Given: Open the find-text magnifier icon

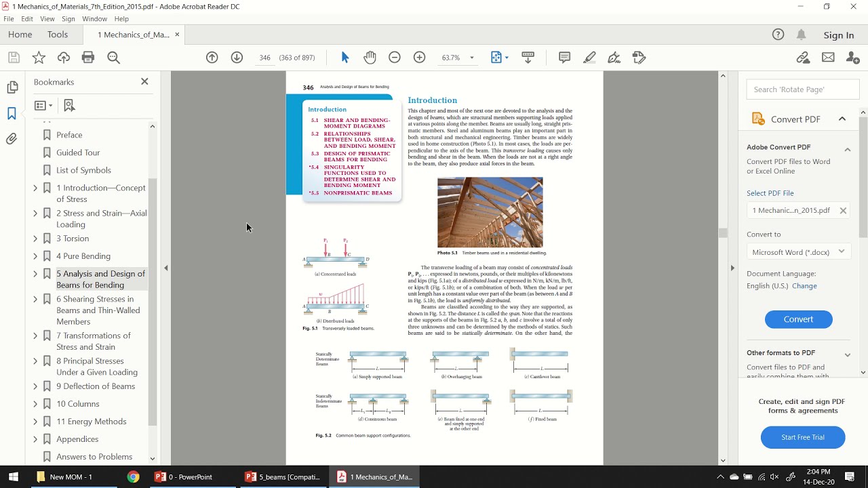Looking at the screenshot, I should 114,58.
